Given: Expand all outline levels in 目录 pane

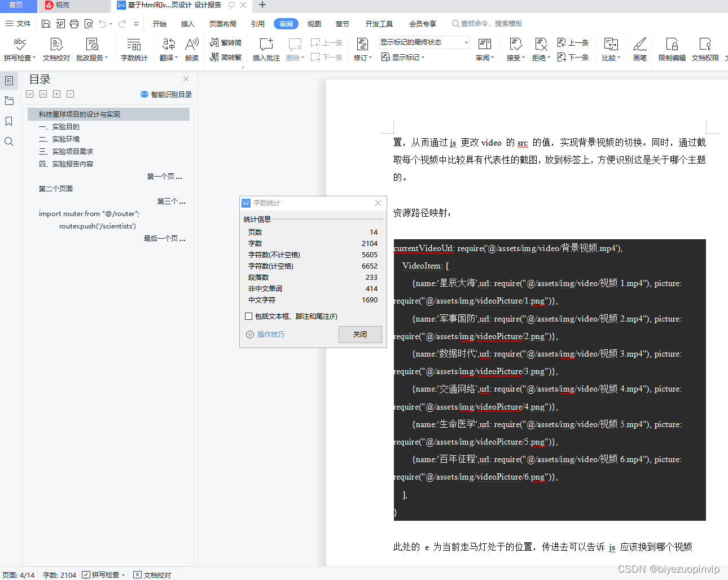Looking at the screenshot, I should [56, 94].
